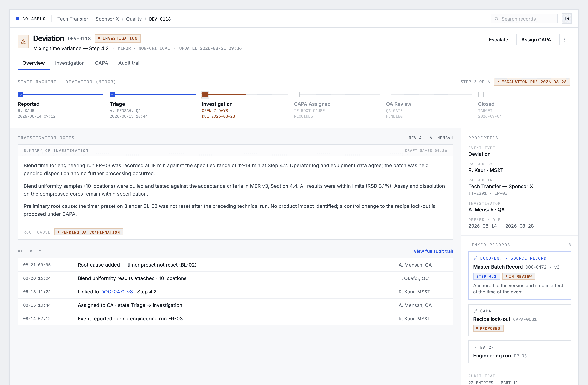
Task: Click the Closed step checkbox
Action: point(481,95)
